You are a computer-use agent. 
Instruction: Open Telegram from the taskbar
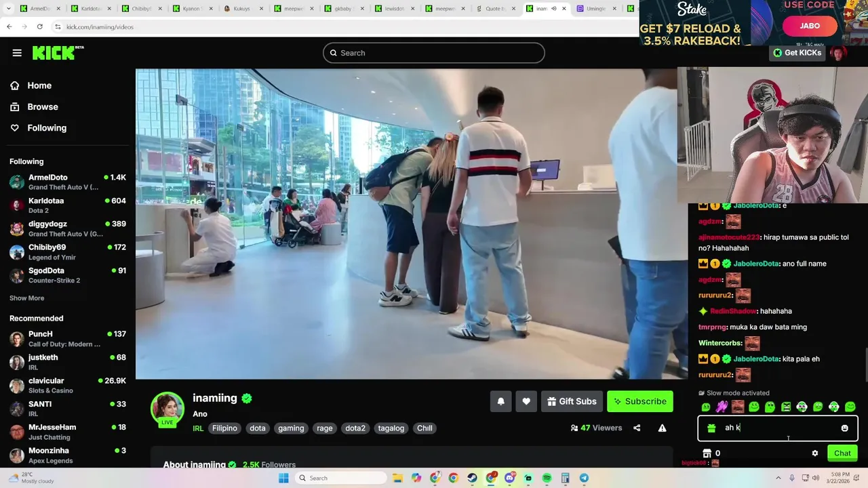pos(584,478)
